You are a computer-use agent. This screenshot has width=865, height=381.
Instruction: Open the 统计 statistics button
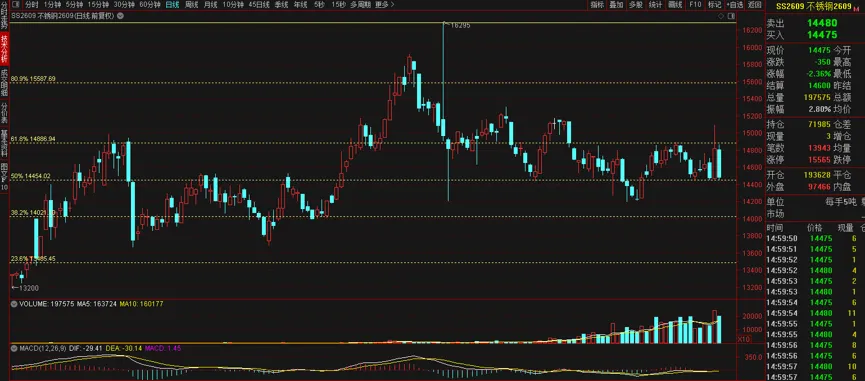tap(655, 4)
